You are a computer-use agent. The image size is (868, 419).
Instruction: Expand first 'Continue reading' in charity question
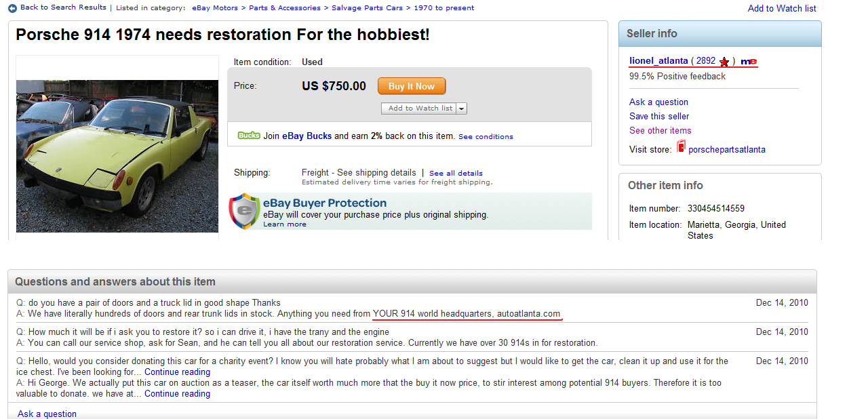(177, 372)
